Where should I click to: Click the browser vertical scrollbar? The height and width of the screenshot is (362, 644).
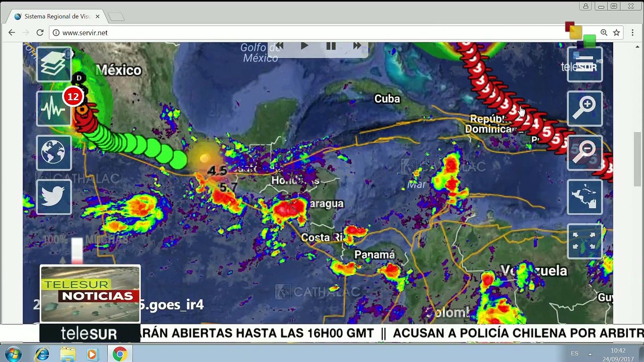[x=638, y=158]
